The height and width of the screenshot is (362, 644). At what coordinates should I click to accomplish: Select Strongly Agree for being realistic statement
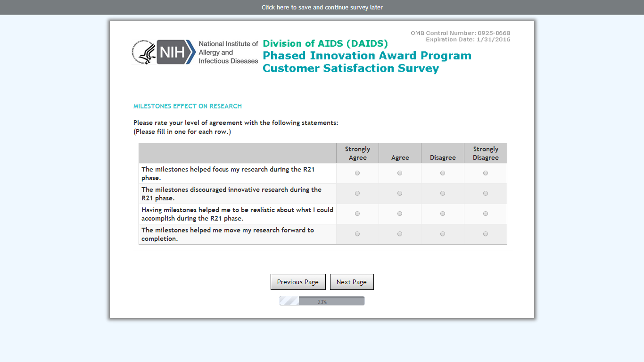tap(357, 214)
